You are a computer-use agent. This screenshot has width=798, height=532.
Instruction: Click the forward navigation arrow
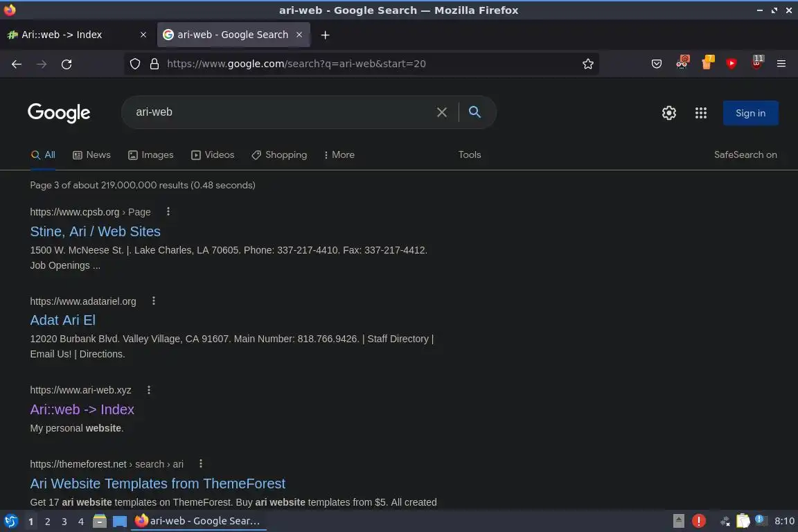42,64
